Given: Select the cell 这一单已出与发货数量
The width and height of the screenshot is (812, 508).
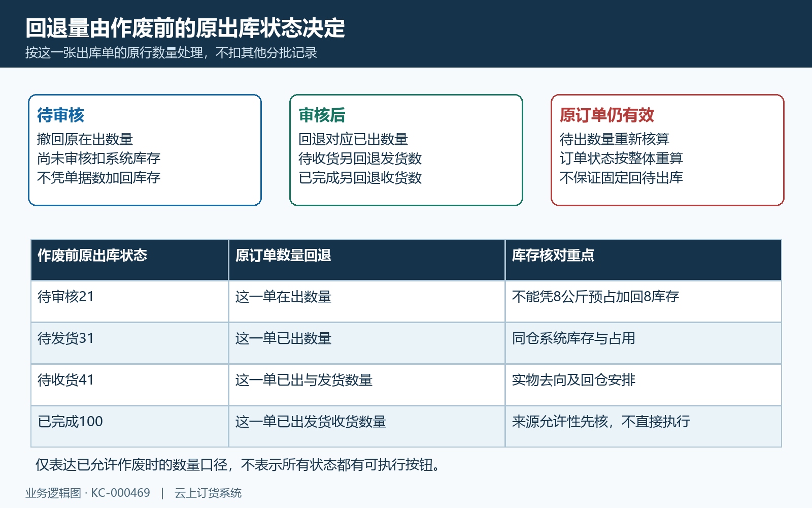Looking at the screenshot, I should tap(366, 385).
